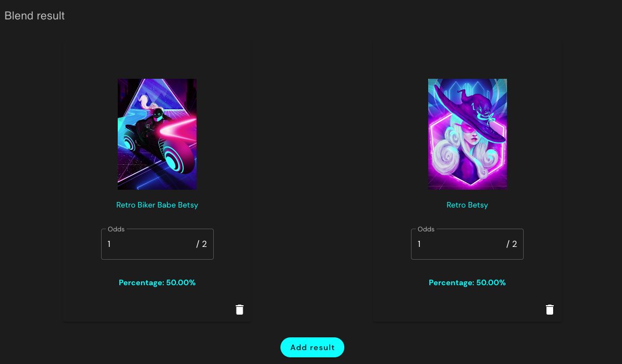Click the Blend result heading
The height and width of the screenshot is (364, 622).
coord(34,16)
